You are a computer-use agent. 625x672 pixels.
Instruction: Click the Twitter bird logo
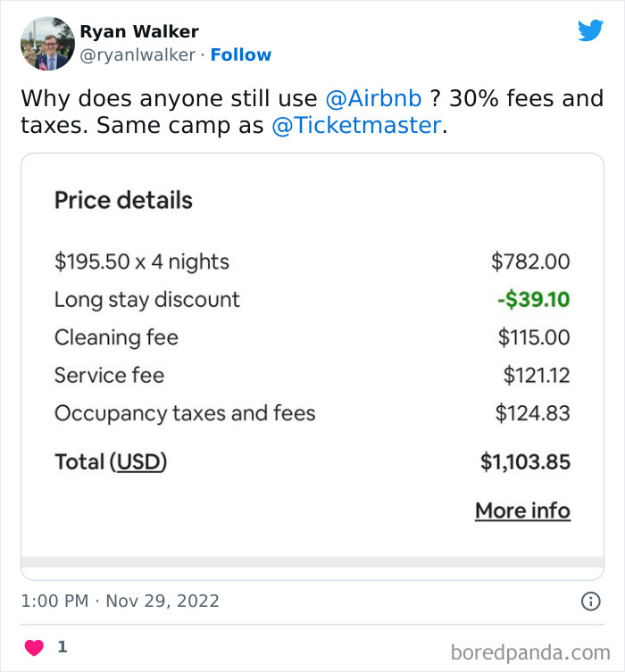coord(590,31)
